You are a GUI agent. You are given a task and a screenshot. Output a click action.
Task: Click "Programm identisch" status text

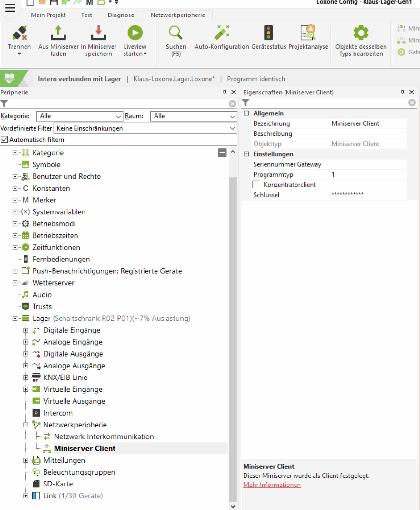(256, 79)
